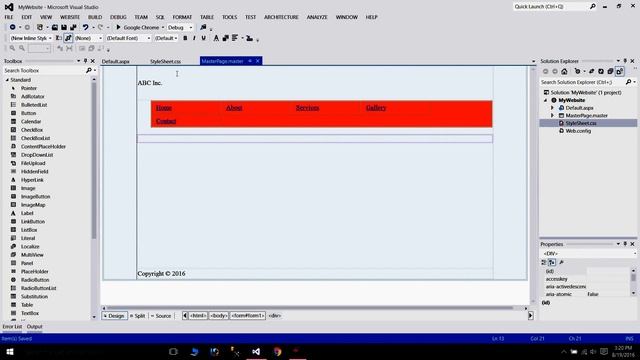Switch Properties to Alphabetical view
This screenshot has width=640, height=360.
coord(552,262)
